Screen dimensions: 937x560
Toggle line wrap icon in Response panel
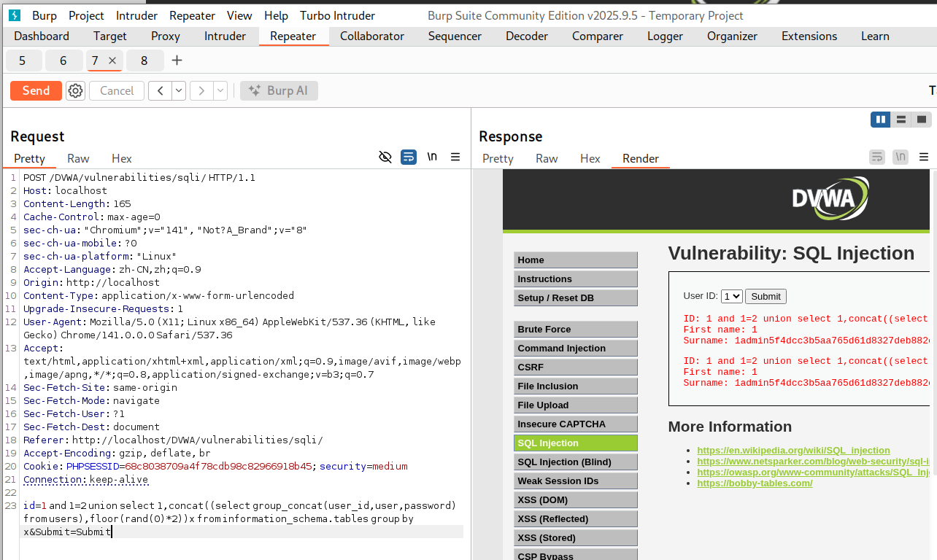pos(877,157)
